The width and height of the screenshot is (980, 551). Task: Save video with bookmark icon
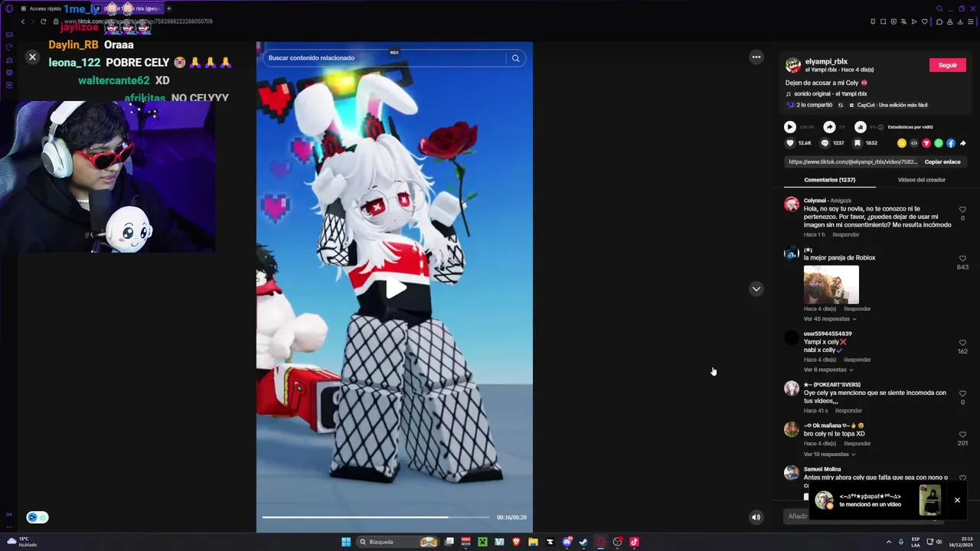pos(857,143)
